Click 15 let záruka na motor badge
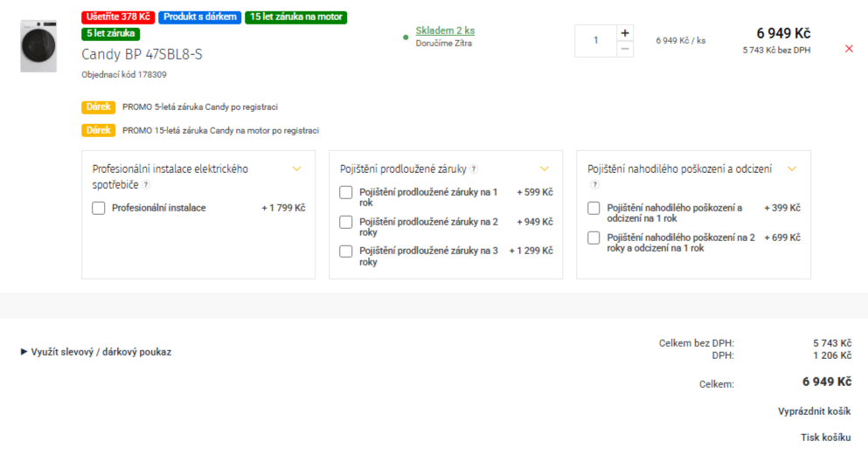This screenshot has height=469, width=868. (295, 17)
